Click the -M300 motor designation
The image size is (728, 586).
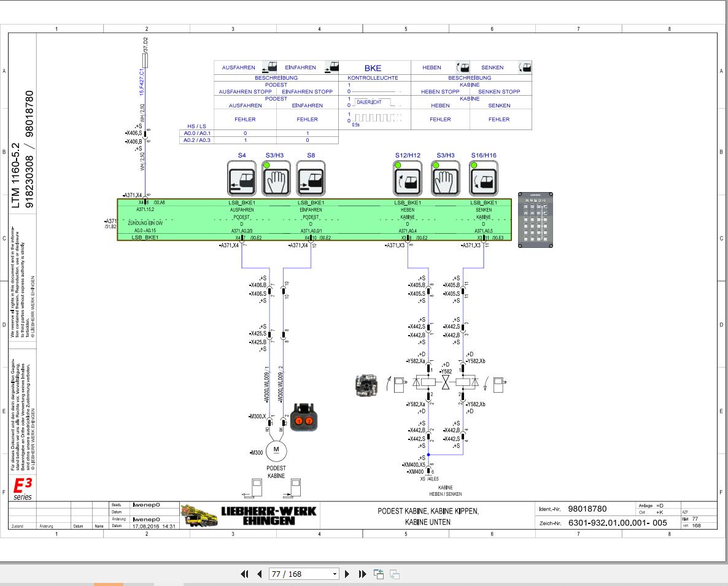257,452
